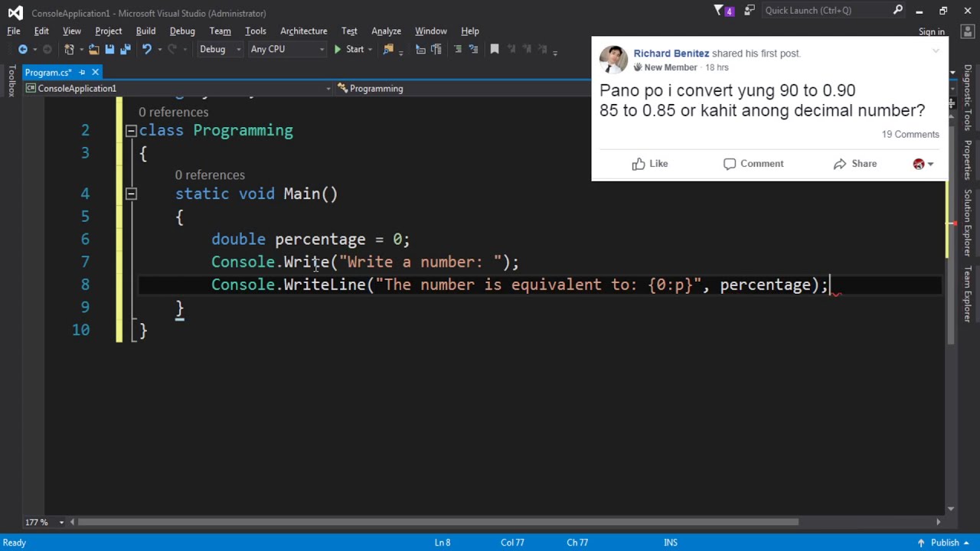Click the editor horizontal scrollbar
This screenshot has width=980, height=551.
tap(505, 522)
